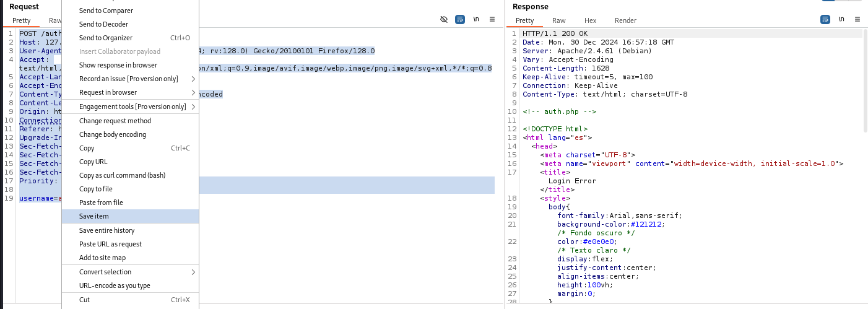Image resolution: width=868 pixels, height=309 pixels.
Task: Expand the Request in browser submenu
Action: 130,92
